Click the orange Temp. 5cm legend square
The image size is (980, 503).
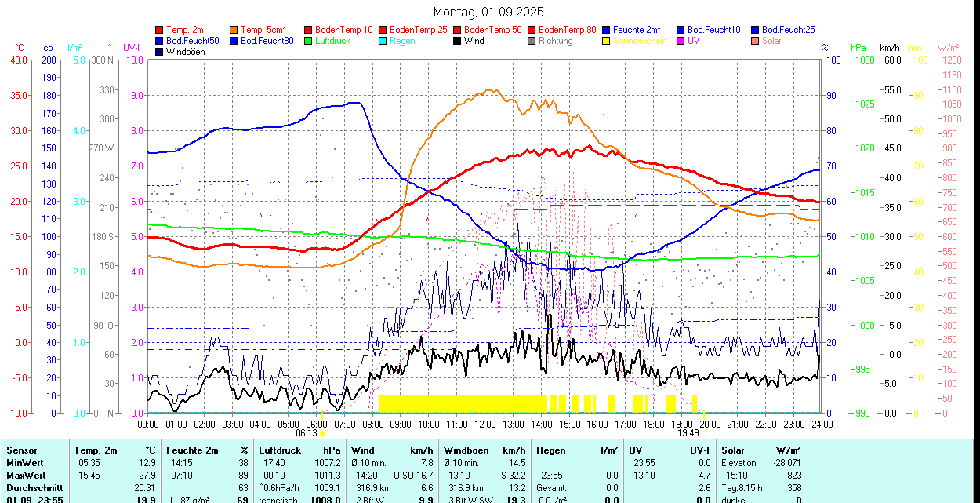[234, 30]
